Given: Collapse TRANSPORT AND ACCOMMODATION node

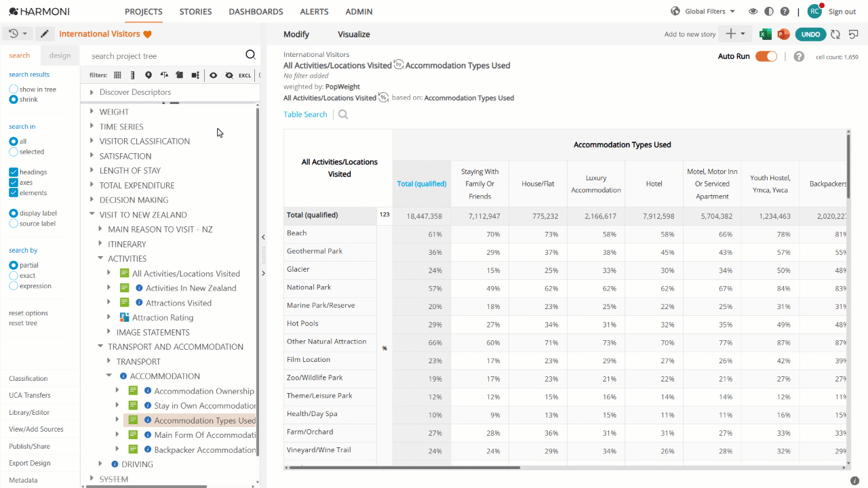Looking at the screenshot, I should (x=101, y=347).
